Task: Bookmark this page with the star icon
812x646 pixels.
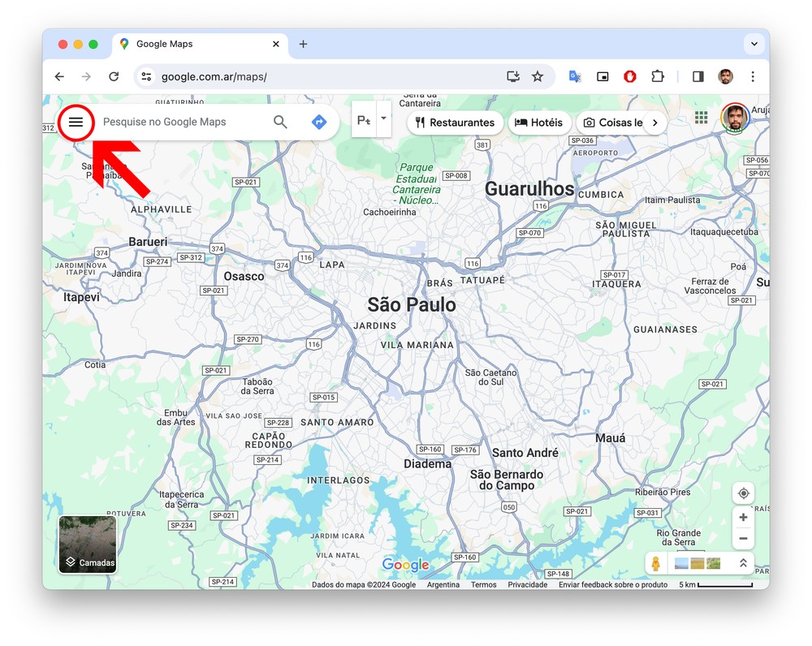Action: pos(538,76)
